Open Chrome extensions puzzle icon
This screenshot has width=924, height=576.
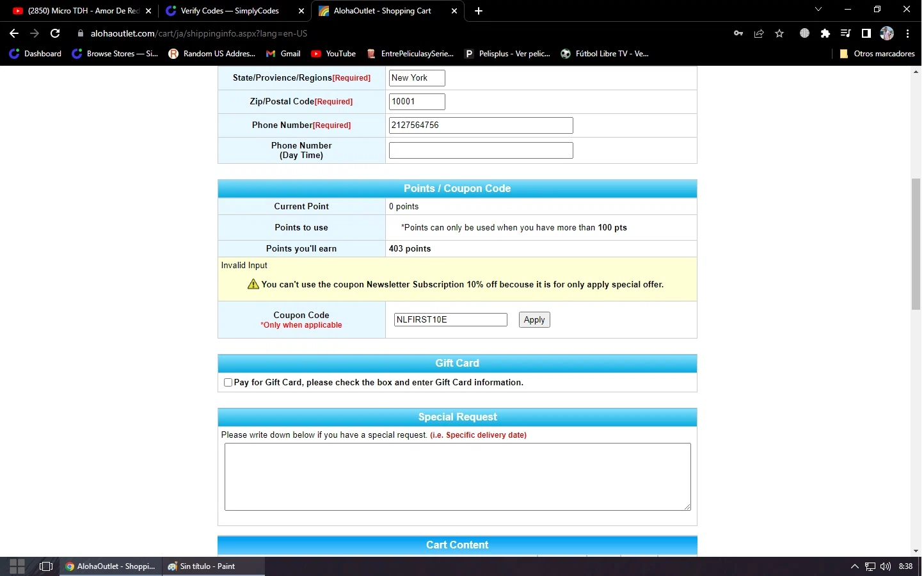825,33
